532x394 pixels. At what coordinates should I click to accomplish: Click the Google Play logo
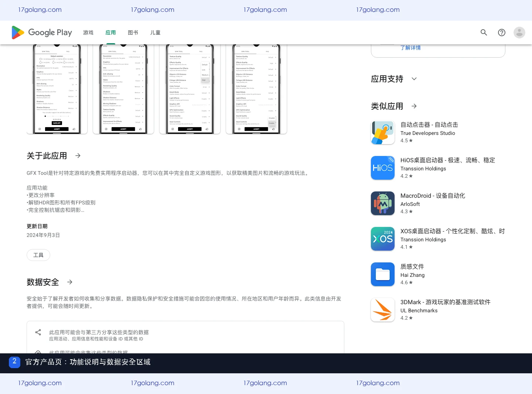coord(42,33)
